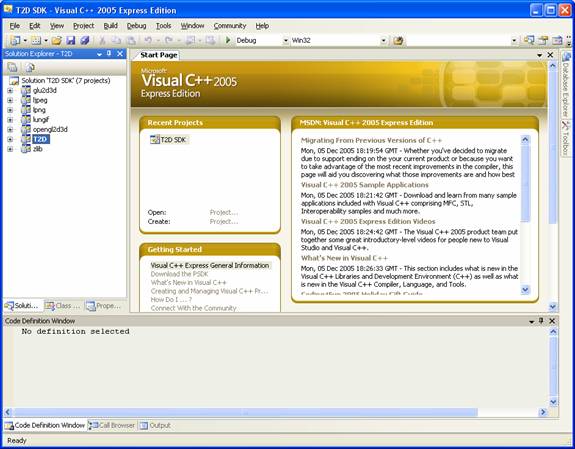The image size is (575, 449).
Task: Open the Debug menu
Action: [x=136, y=26]
